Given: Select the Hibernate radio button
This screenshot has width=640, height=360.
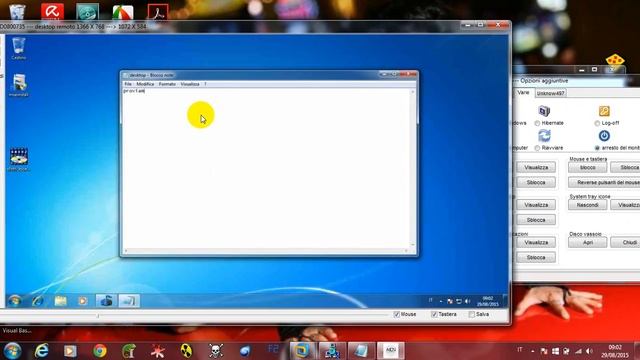Looking at the screenshot, I should coord(537,123).
